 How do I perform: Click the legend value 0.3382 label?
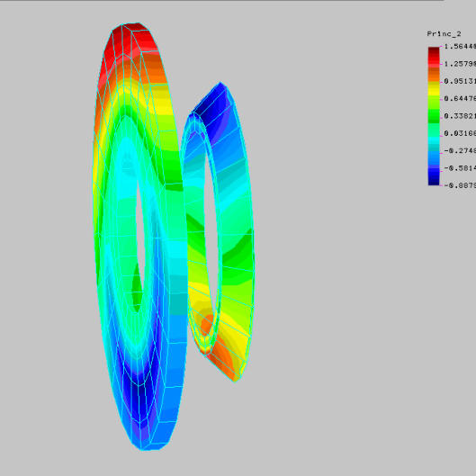point(460,116)
